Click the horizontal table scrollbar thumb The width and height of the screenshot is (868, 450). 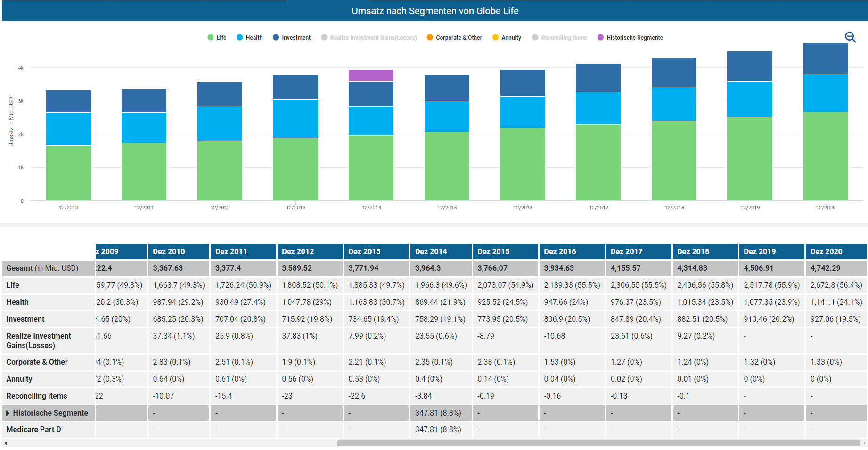[598, 443]
